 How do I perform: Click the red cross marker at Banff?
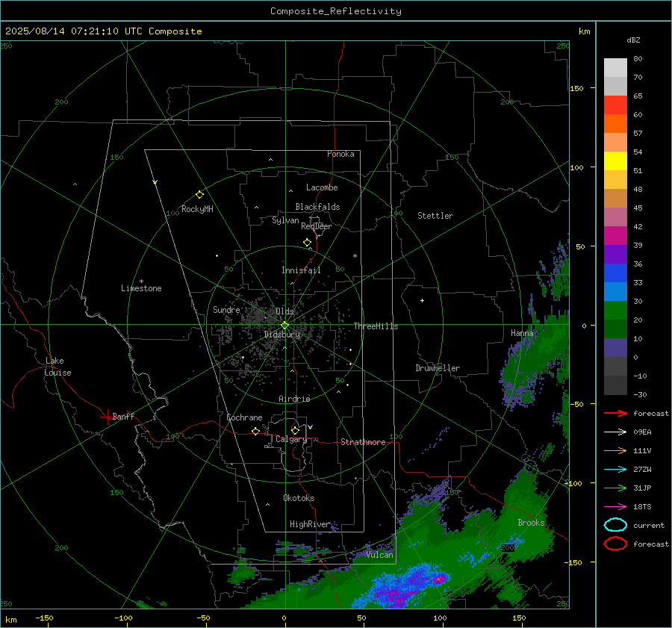[106, 417]
